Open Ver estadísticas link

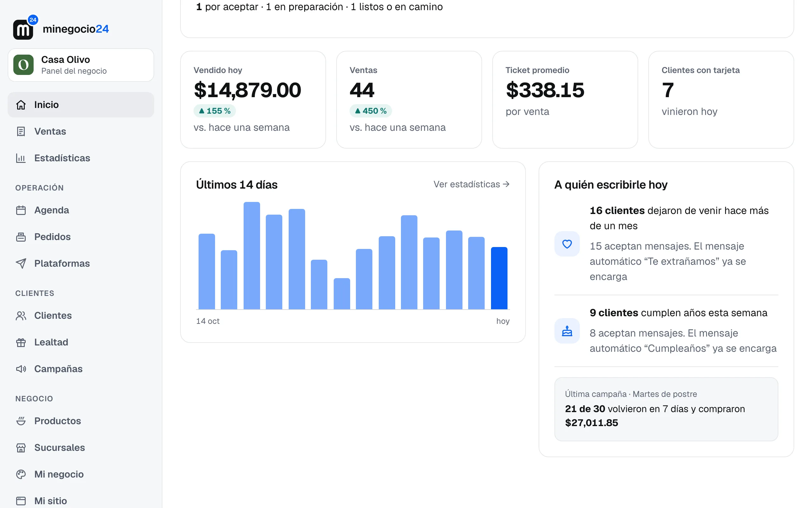coord(471,184)
